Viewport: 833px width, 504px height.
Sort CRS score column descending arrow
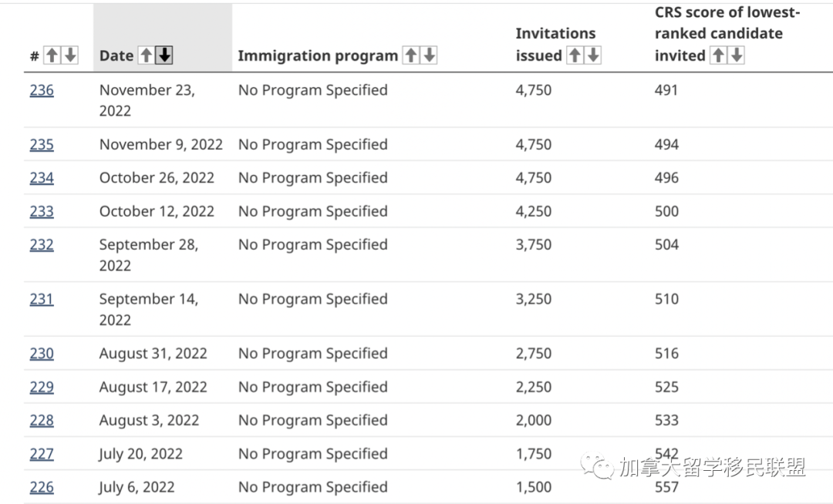(737, 55)
